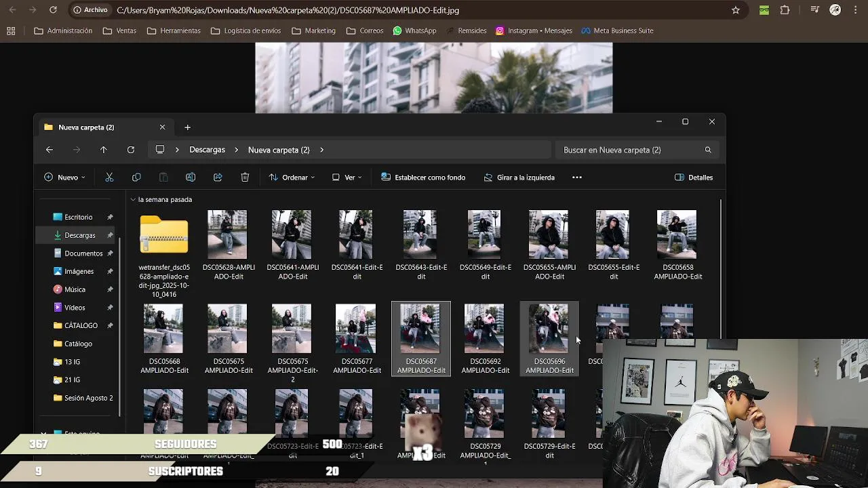Select thumbnail DSC05677 AMPLIADO-Edit
This screenshot has width=868, height=488.
356,339
